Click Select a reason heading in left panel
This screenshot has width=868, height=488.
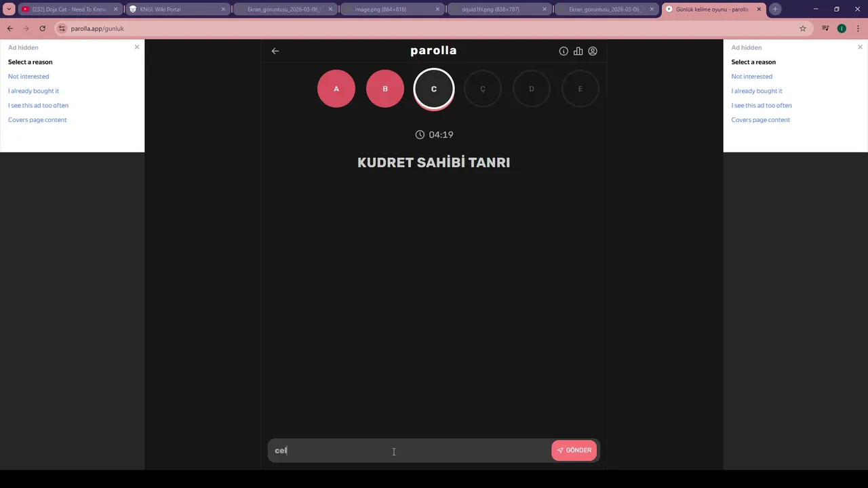[30, 62]
